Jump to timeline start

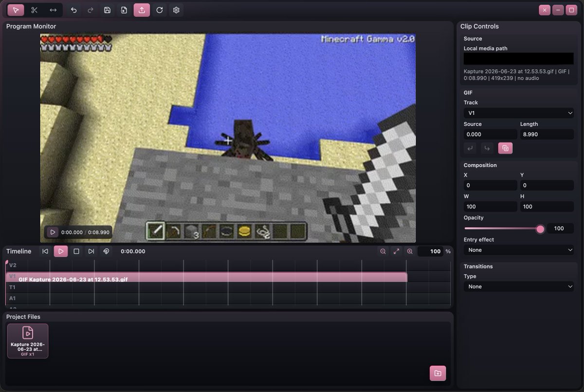[x=45, y=251]
